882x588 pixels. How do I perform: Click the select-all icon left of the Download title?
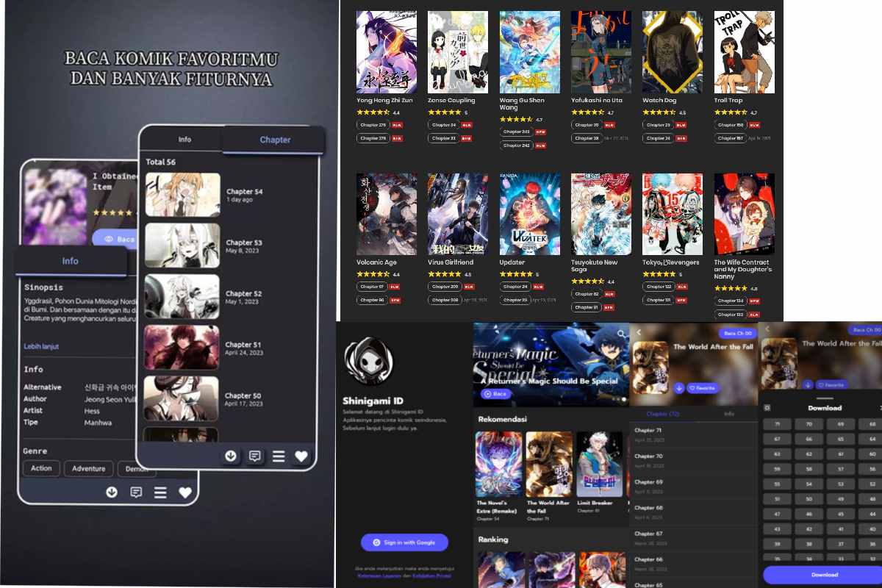767,408
